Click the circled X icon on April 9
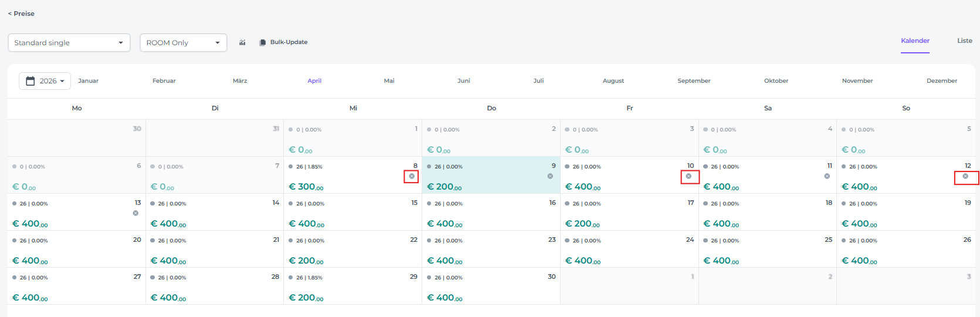The height and width of the screenshot is (317, 980). (550, 176)
